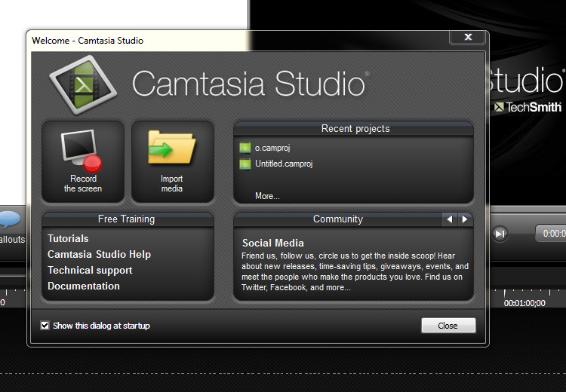Close the Welcome dialog with X

click(468, 37)
